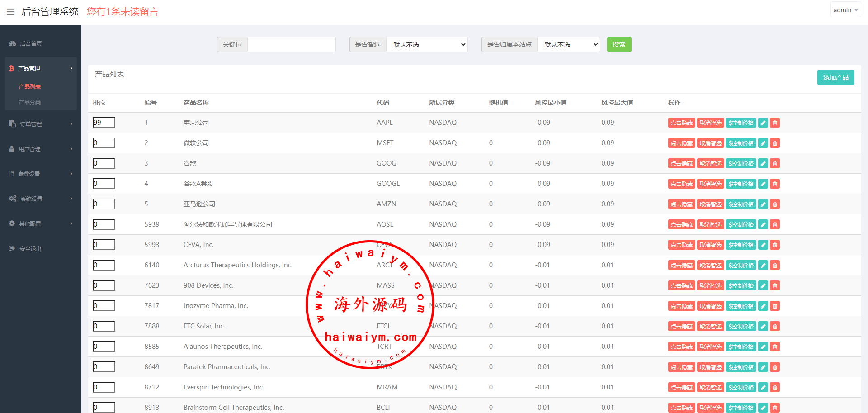This screenshot has height=413, width=868.
Task: Open 产品分类 in the sidebar
Action: (30, 103)
